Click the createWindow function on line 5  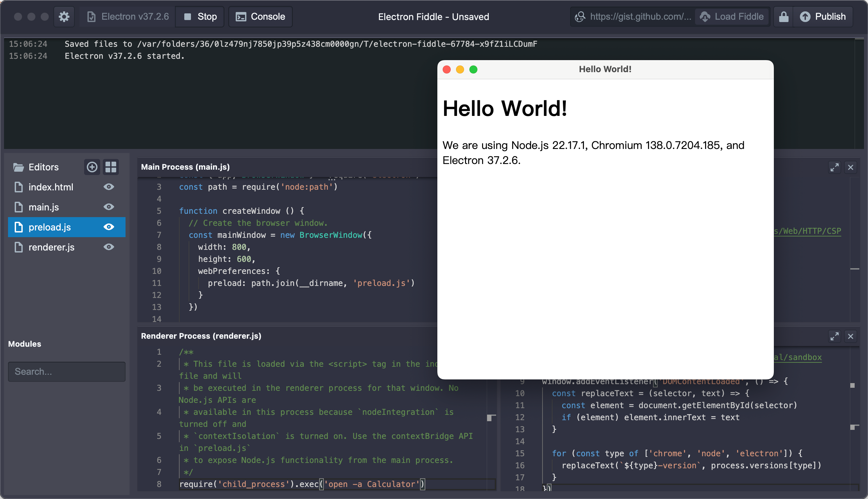[x=241, y=211]
